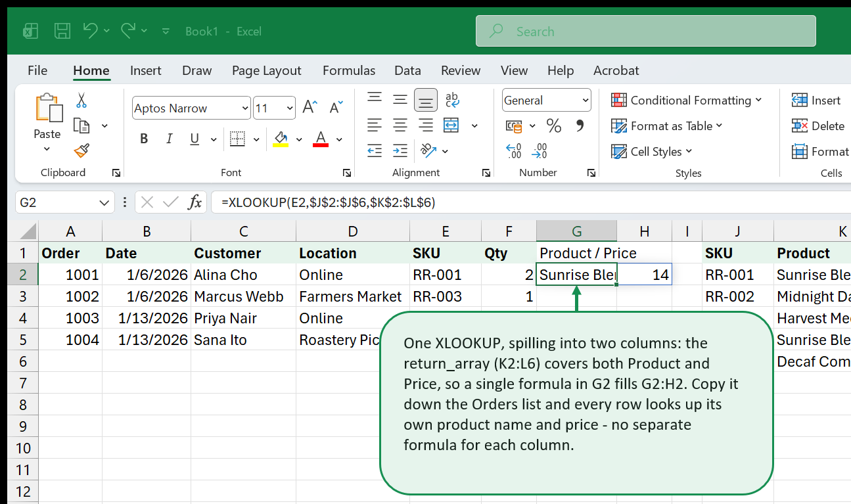The image size is (851, 504).
Task: Click Accounting Number Format icon
Action: [514, 126]
